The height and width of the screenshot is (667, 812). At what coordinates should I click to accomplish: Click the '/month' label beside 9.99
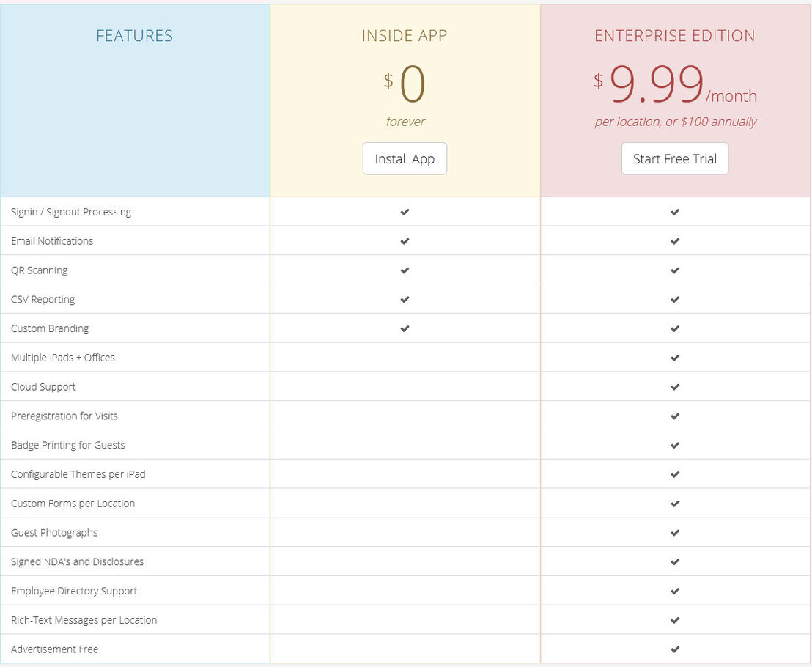click(731, 96)
